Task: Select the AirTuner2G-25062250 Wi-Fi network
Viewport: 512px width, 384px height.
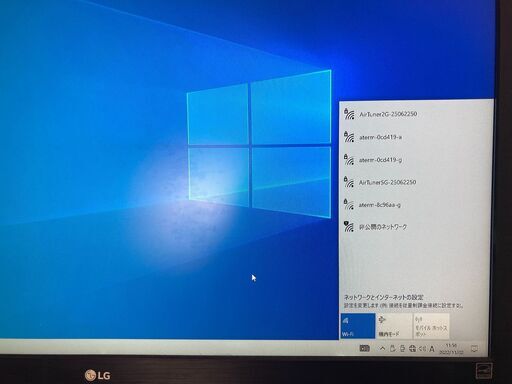Action: 416,114
